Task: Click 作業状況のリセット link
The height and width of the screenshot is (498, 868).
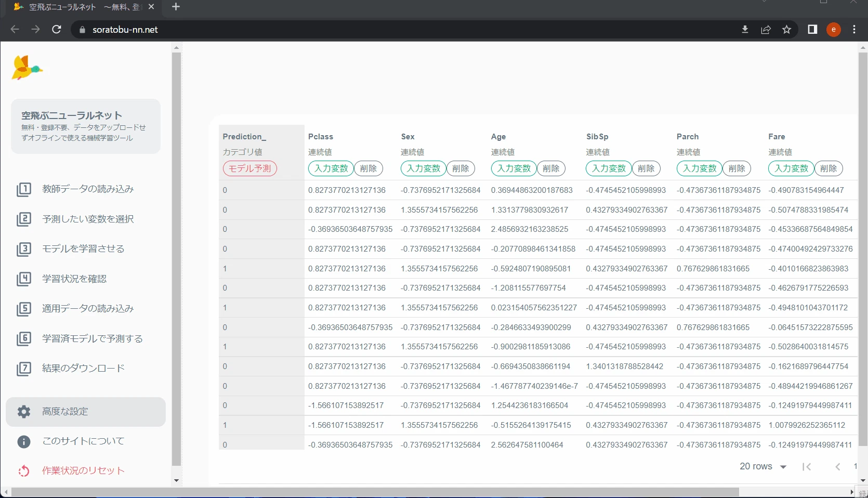Action: tap(84, 471)
